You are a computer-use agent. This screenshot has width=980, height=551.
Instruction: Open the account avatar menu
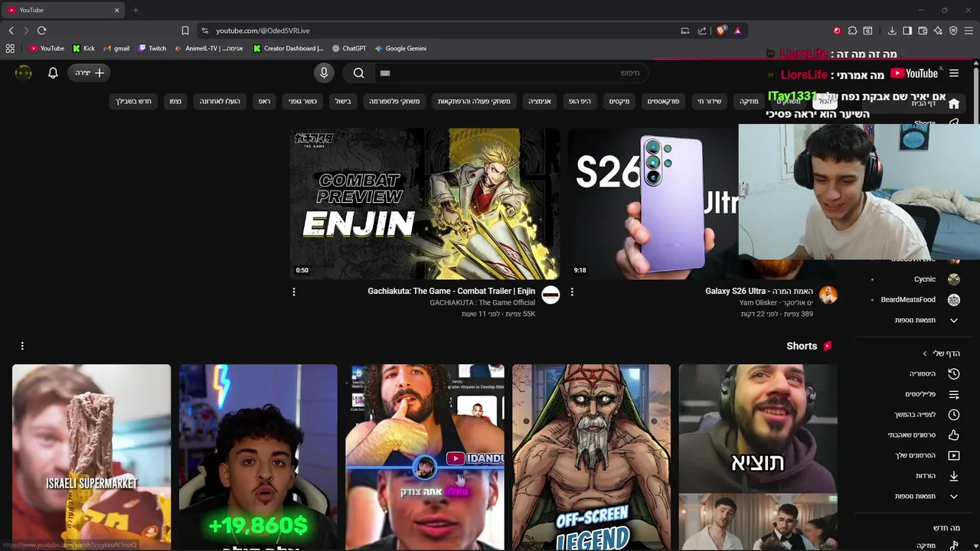coord(24,73)
